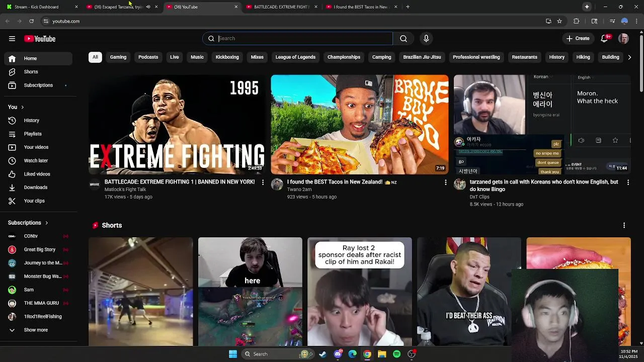This screenshot has width=644, height=362.
Task: Open Liked videos list
Action: (38, 174)
